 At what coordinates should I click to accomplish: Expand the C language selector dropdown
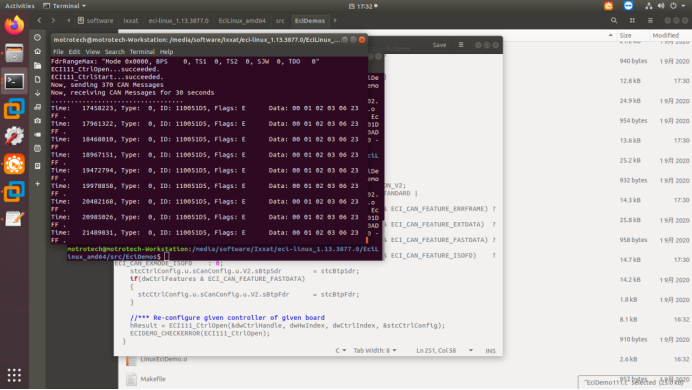(x=340, y=351)
